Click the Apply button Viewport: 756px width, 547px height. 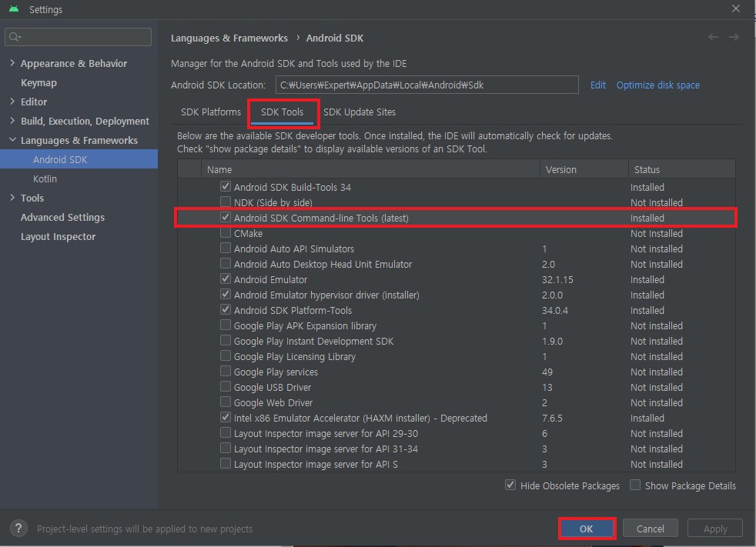[715, 529]
